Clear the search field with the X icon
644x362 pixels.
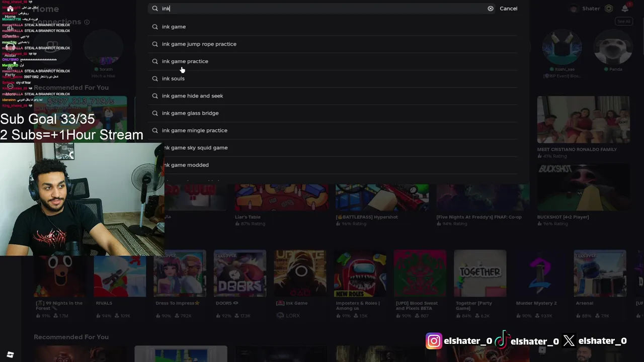click(491, 9)
